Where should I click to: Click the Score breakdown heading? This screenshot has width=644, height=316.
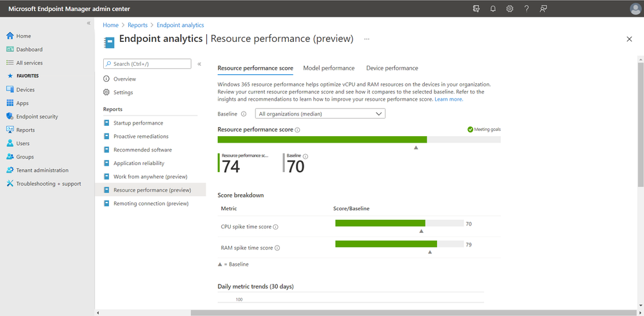240,195
